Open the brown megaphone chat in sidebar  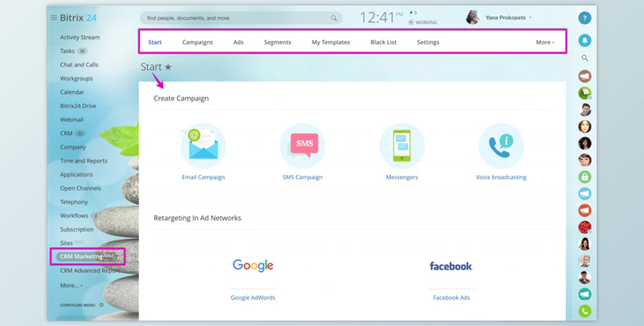[585, 76]
